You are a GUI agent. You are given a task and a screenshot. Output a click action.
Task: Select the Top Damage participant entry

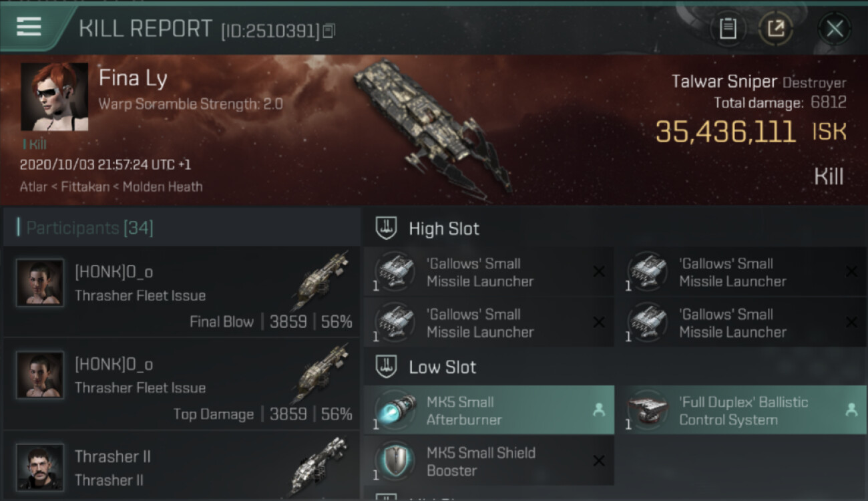coord(182,384)
